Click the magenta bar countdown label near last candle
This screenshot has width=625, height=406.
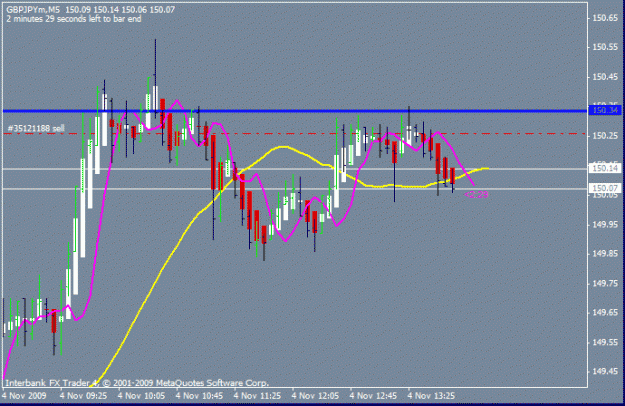click(476, 194)
